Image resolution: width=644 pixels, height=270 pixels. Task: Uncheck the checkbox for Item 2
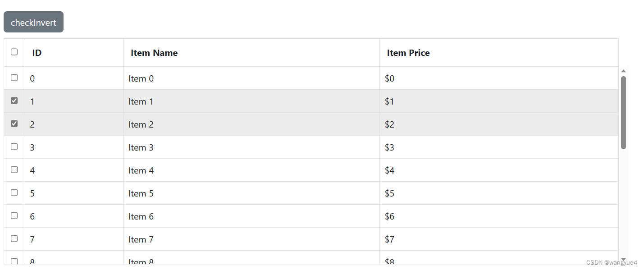coord(14,123)
